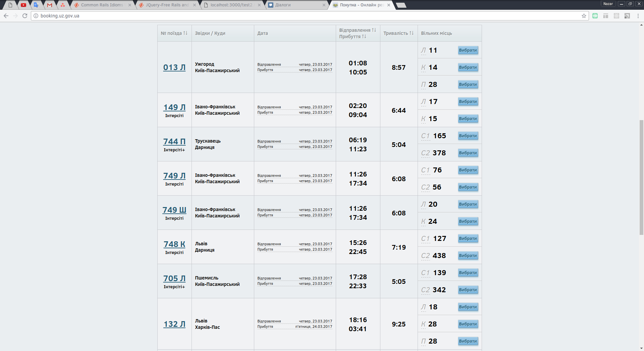
Task: Switch to the Діалоги tab
Action: pyautogui.click(x=296, y=5)
